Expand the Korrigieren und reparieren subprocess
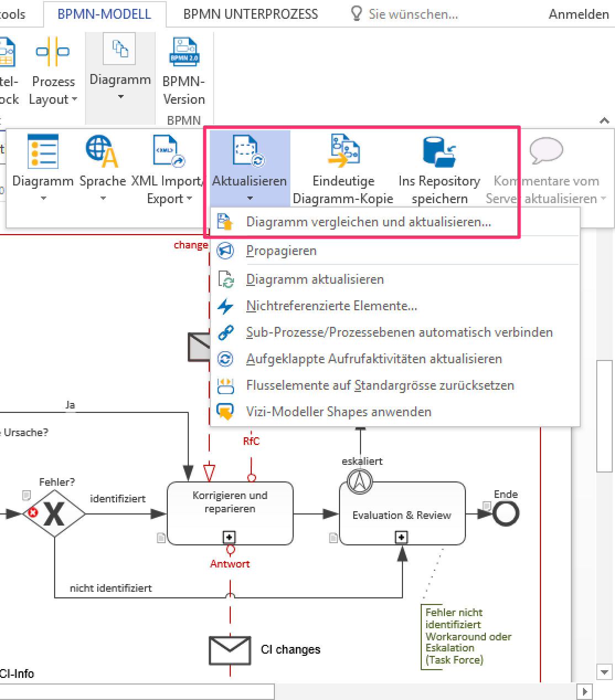This screenshot has height=700, width=615. point(229,537)
